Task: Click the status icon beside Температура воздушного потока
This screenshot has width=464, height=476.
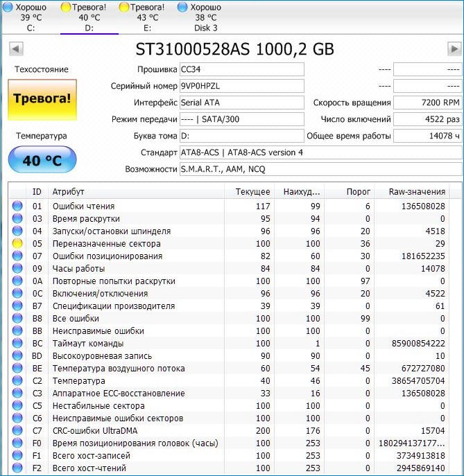Action: coord(17,369)
